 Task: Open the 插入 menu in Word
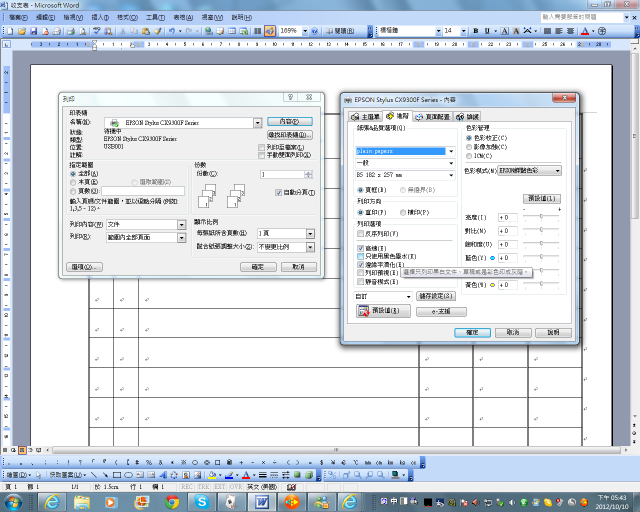point(100,18)
